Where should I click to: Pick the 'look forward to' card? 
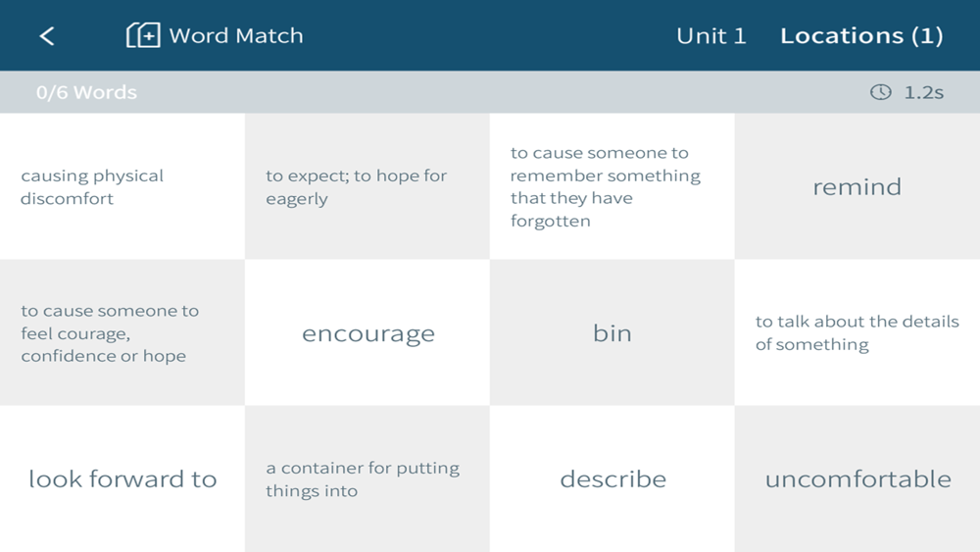pyautogui.click(x=122, y=479)
